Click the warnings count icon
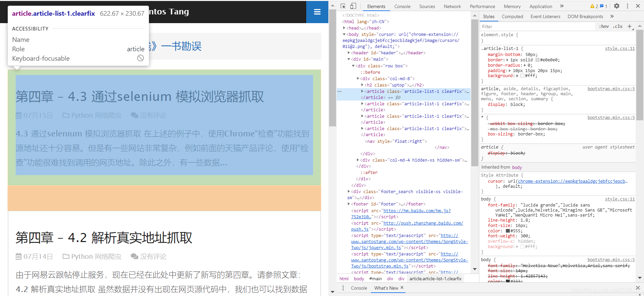Viewport: 644px width, 296px height. [x=594, y=6]
